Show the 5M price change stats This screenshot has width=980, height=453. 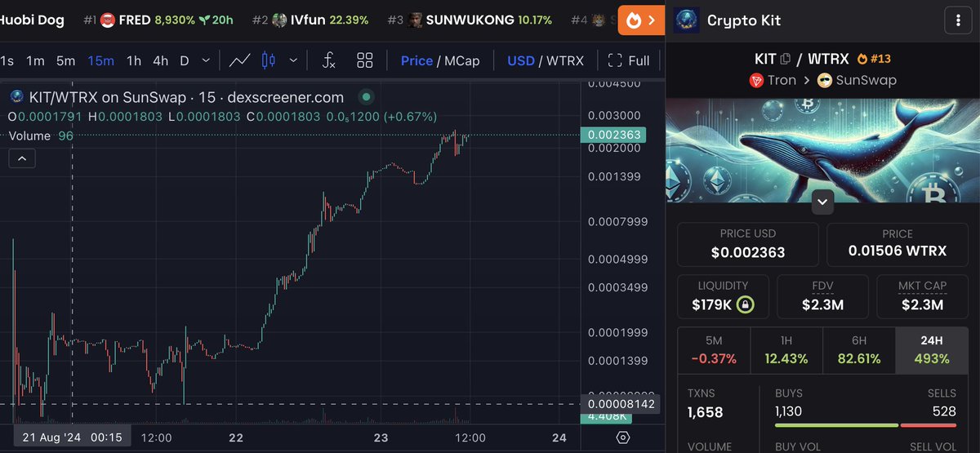[x=713, y=350]
